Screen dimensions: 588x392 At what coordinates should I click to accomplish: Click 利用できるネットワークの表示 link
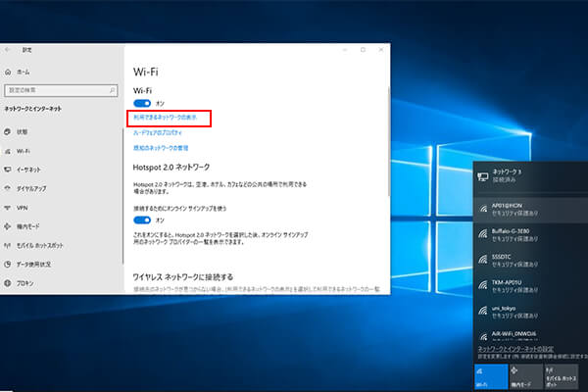[x=165, y=118]
